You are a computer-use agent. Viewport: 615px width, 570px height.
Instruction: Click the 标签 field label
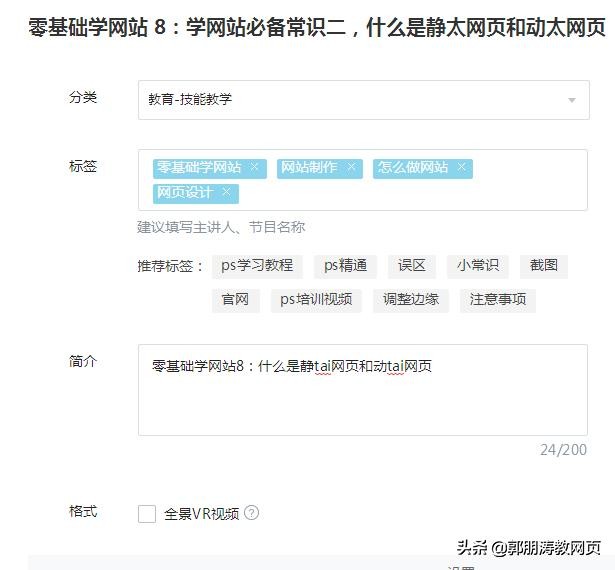coord(83,166)
